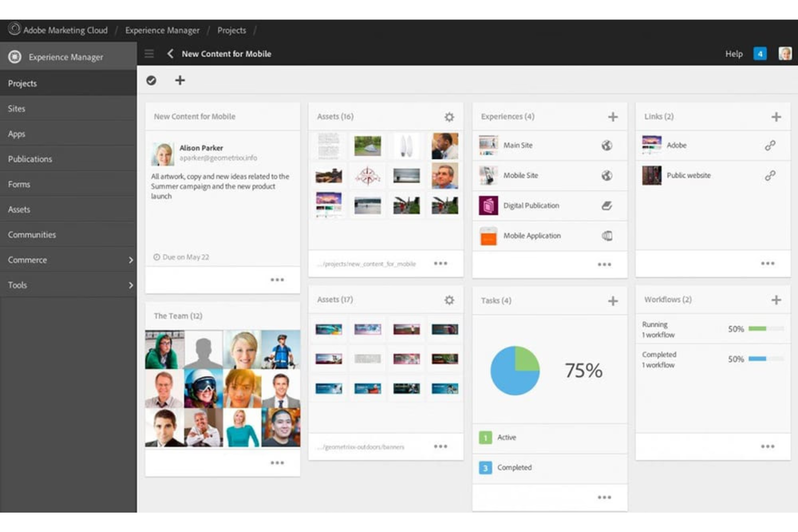Open settings gear on Assets (16) card
798x532 pixels.
[449, 116]
